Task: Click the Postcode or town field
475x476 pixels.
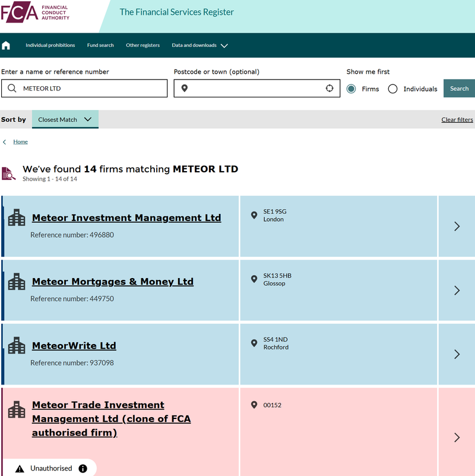Action: pyautogui.click(x=256, y=89)
